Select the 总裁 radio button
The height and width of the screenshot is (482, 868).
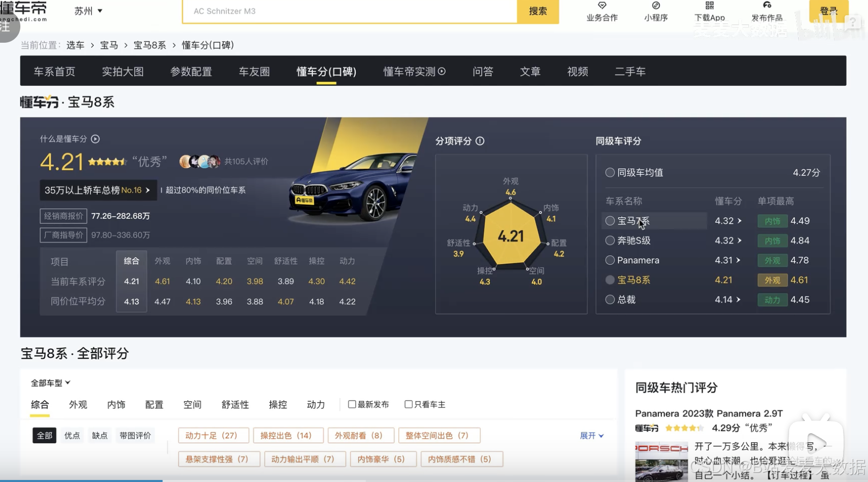point(610,299)
